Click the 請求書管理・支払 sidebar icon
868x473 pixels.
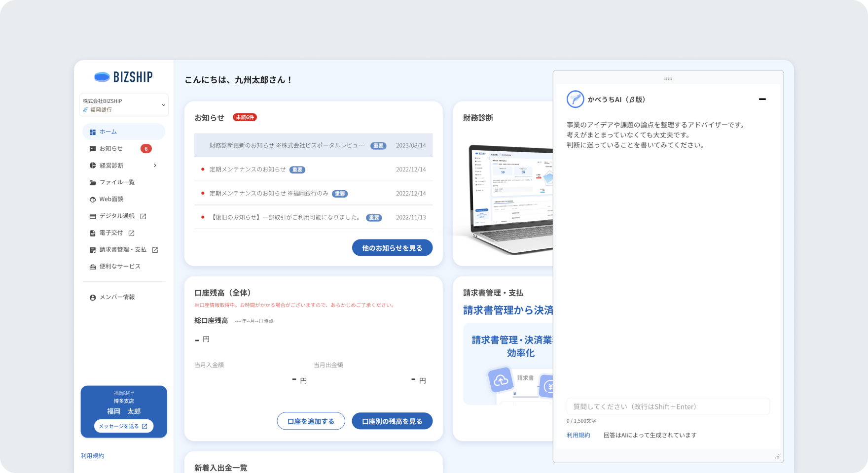pyautogui.click(x=93, y=250)
